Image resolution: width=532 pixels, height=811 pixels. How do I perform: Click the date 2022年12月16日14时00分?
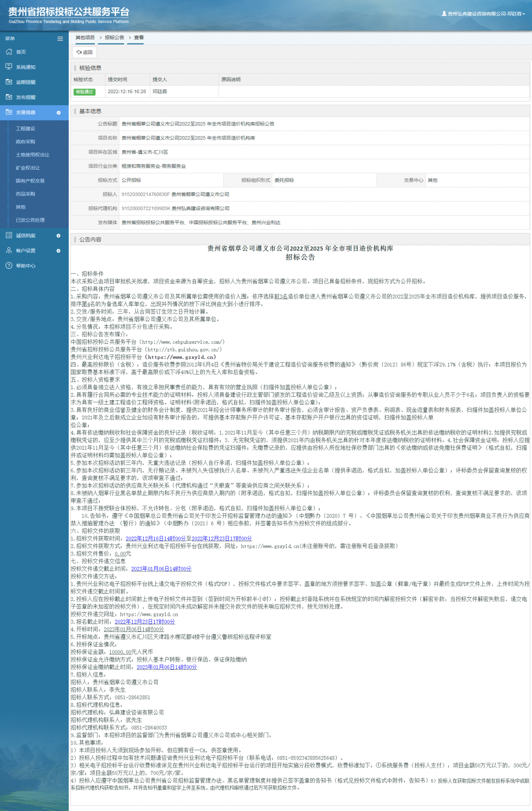coord(156,539)
